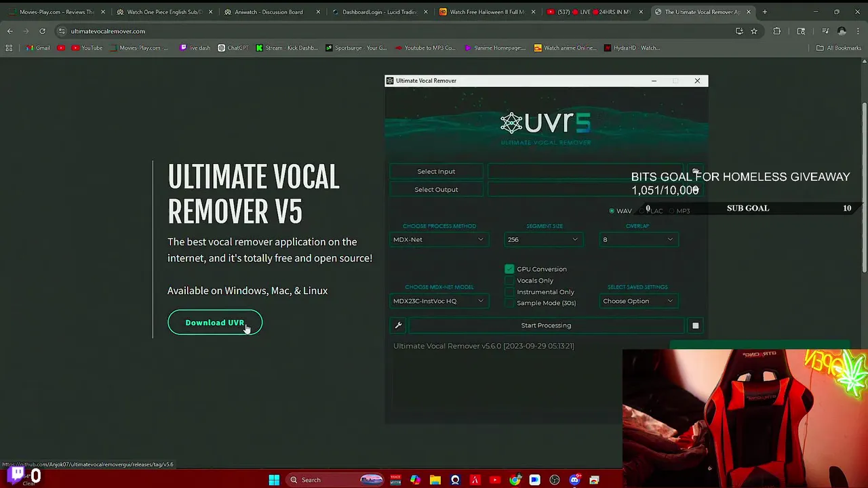This screenshot has height=488, width=868.
Task: Open the YouTube app on the taskbar
Action: pos(495,480)
